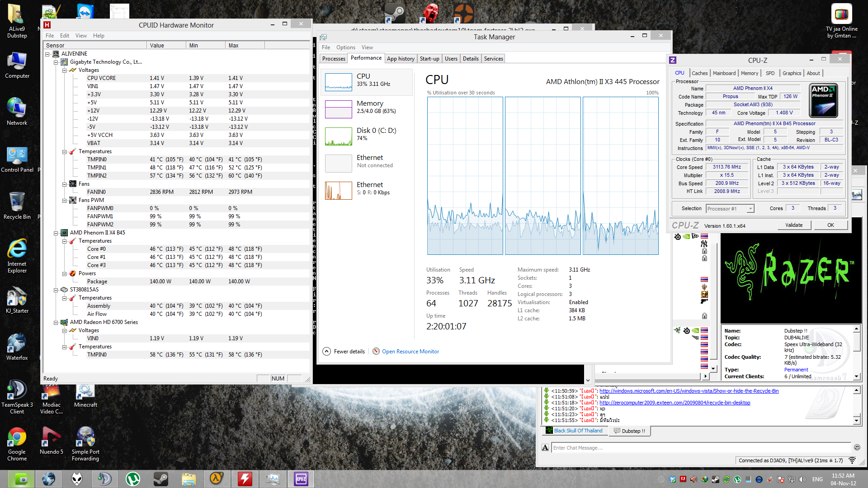Open uTorrent from the taskbar
868x488 pixels.
(132, 479)
